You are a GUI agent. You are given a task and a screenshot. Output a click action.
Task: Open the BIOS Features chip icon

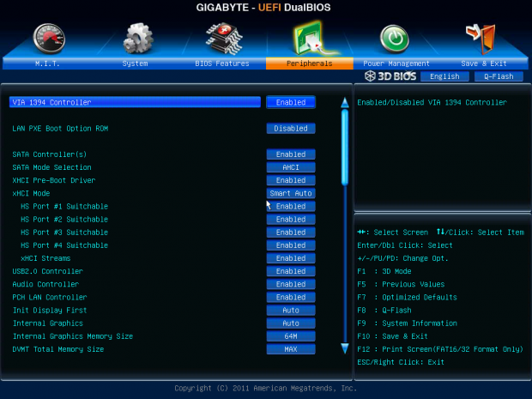click(x=224, y=39)
